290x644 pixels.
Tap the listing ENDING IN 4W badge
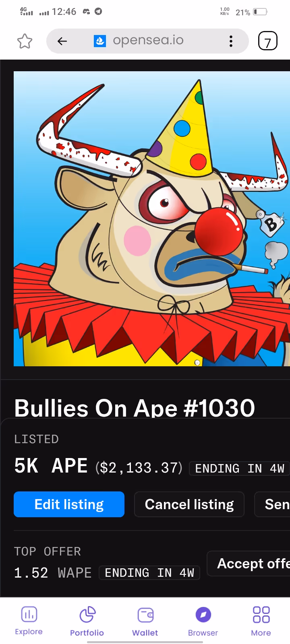[239, 469]
